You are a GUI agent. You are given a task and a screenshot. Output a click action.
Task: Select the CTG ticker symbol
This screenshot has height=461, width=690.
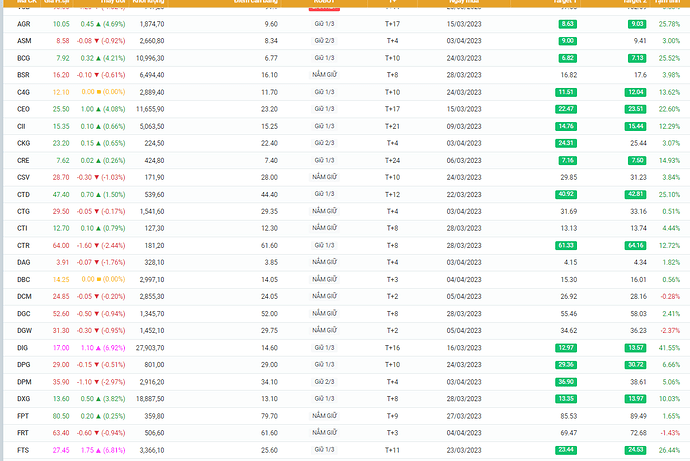pos(24,210)
